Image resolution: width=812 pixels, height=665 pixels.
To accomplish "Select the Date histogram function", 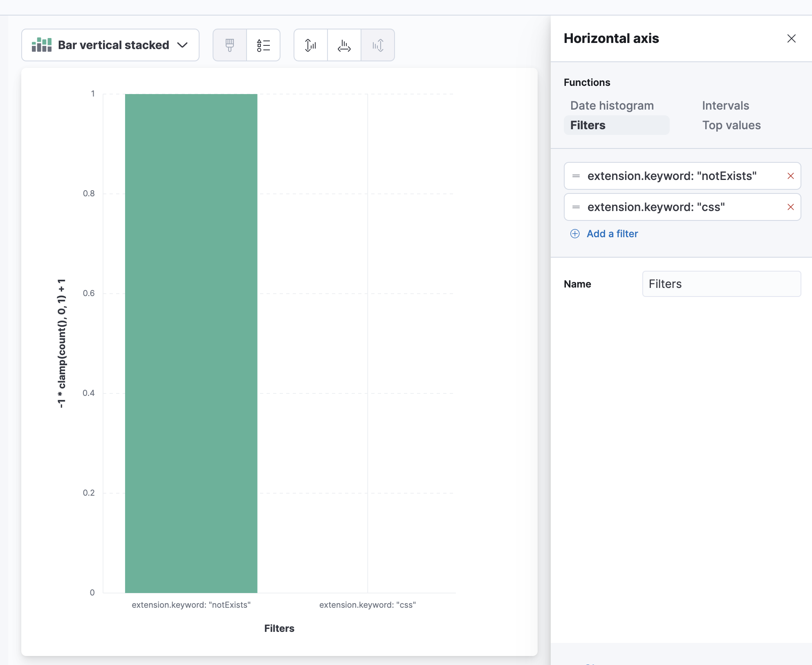I will click(612, 106).
